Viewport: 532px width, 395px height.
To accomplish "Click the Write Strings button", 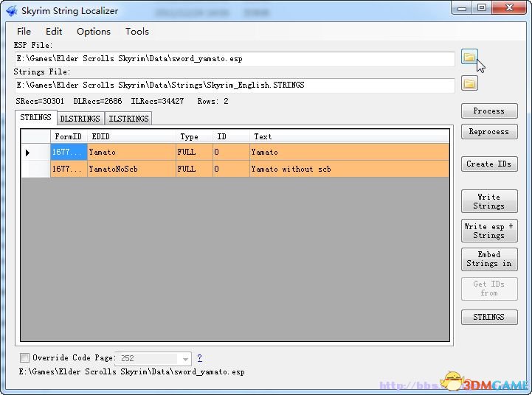I will [489, 201].
